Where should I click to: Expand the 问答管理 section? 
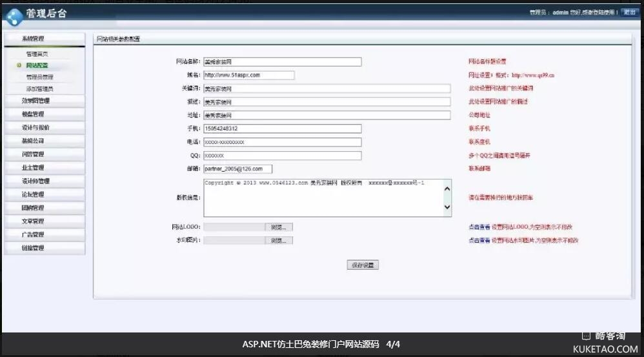45,154
